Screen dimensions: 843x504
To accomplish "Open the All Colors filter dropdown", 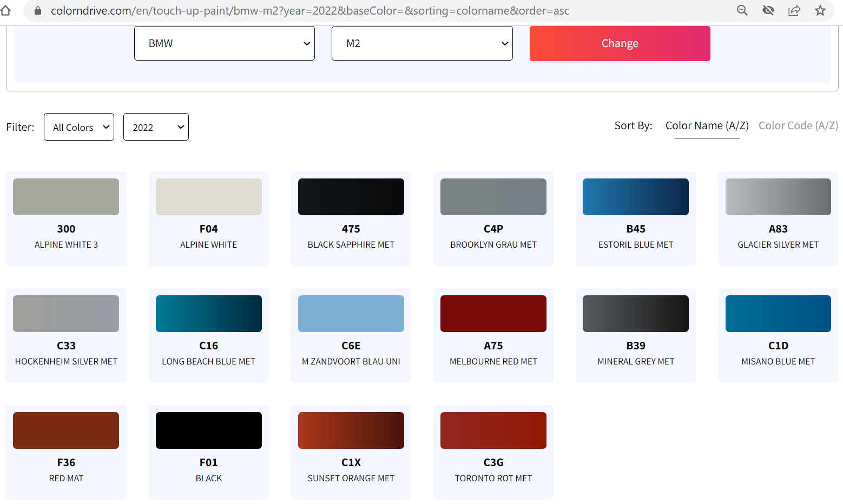I will coord(79,127).
